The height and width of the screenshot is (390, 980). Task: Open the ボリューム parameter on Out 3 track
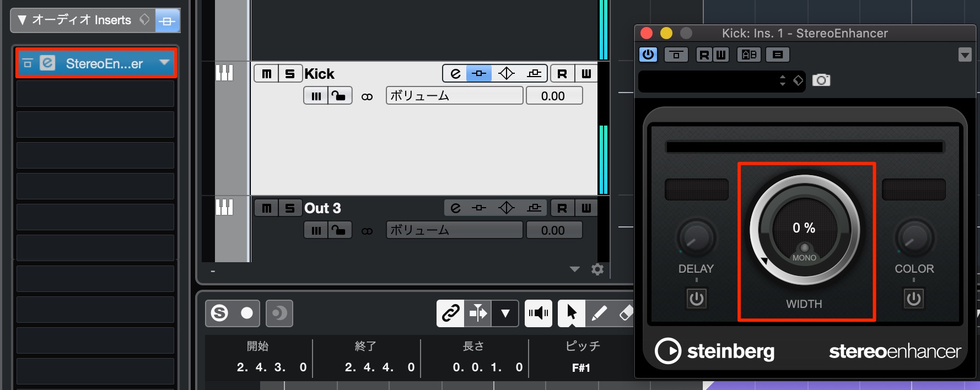coord(454,230)
